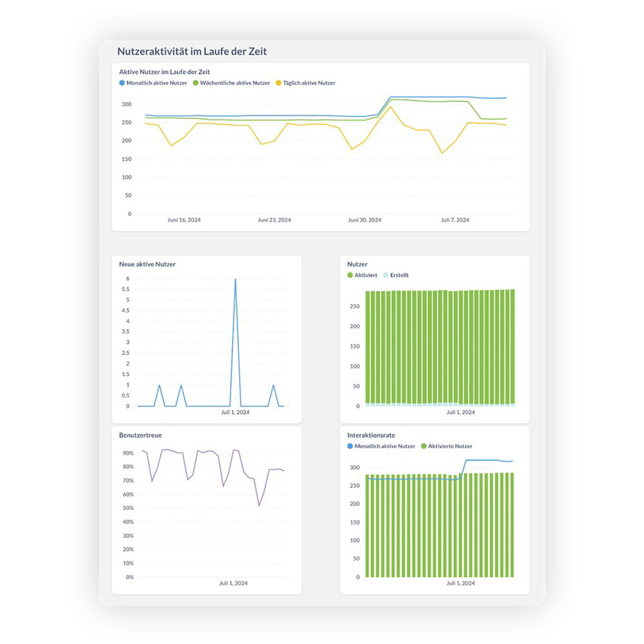
Task: Click the Neue aktive Nutzer panel title
Action: (x=147, y=263)
